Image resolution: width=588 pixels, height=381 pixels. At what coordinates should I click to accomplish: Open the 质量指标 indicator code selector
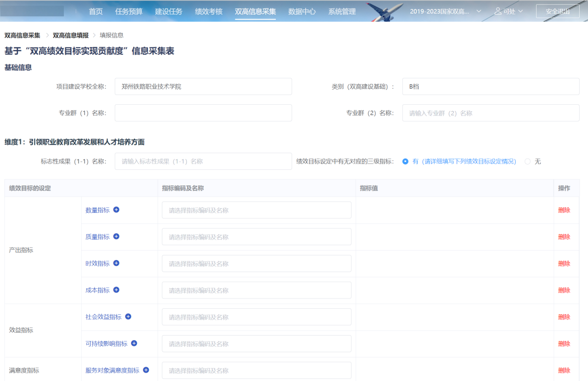point(256,236)
